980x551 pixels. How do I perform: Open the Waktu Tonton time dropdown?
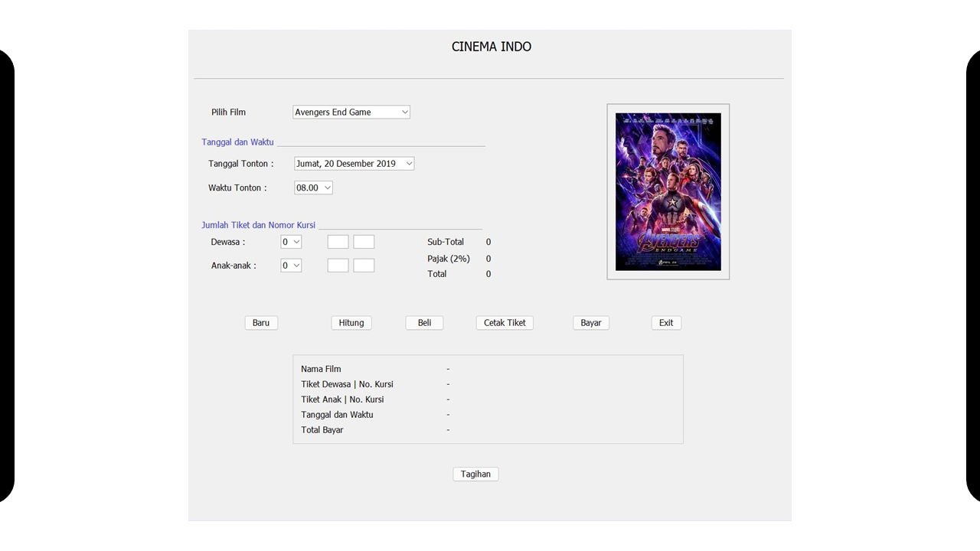pos(313,187)
